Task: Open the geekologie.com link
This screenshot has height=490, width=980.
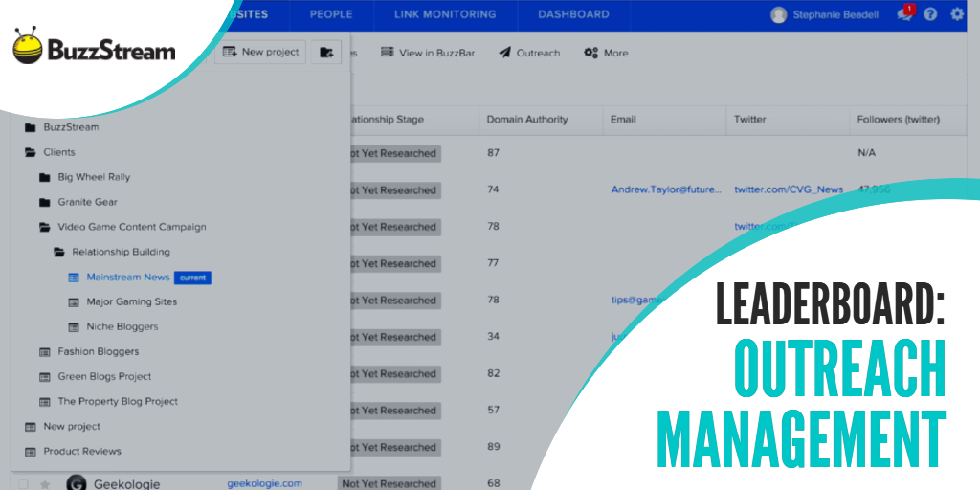Action: 264,483
